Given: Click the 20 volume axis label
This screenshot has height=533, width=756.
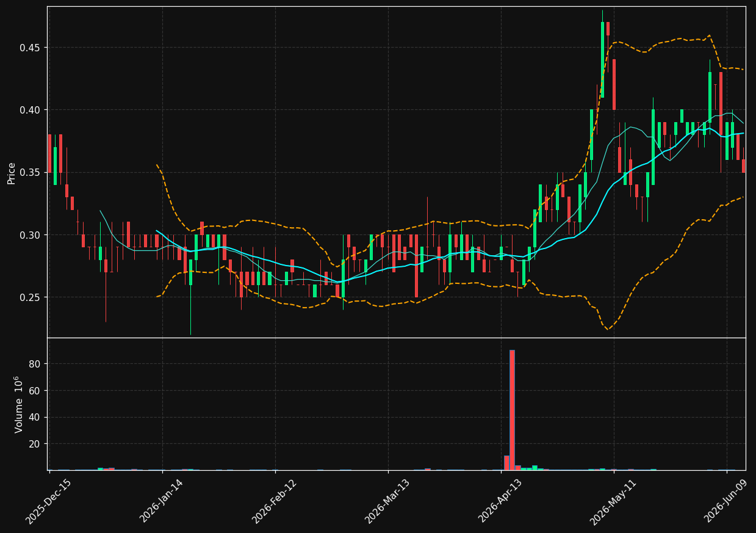Looking at the screenshot, I should coord(35,444).
